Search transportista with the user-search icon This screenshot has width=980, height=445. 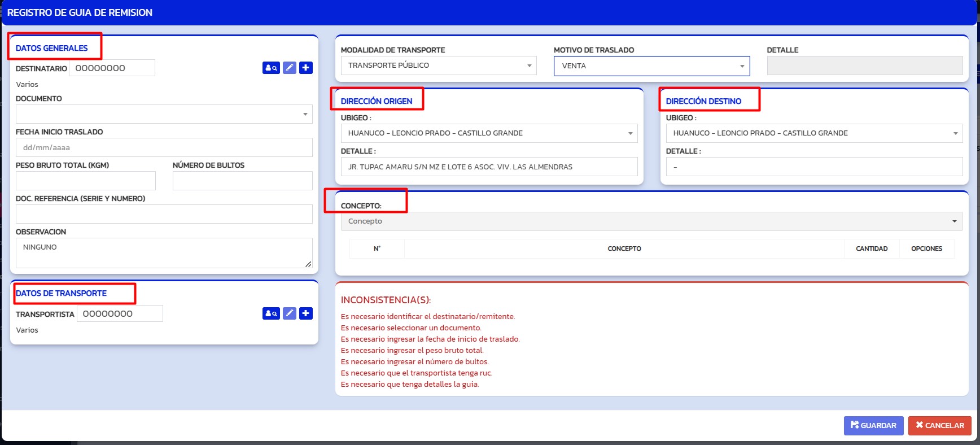point(271,313)
